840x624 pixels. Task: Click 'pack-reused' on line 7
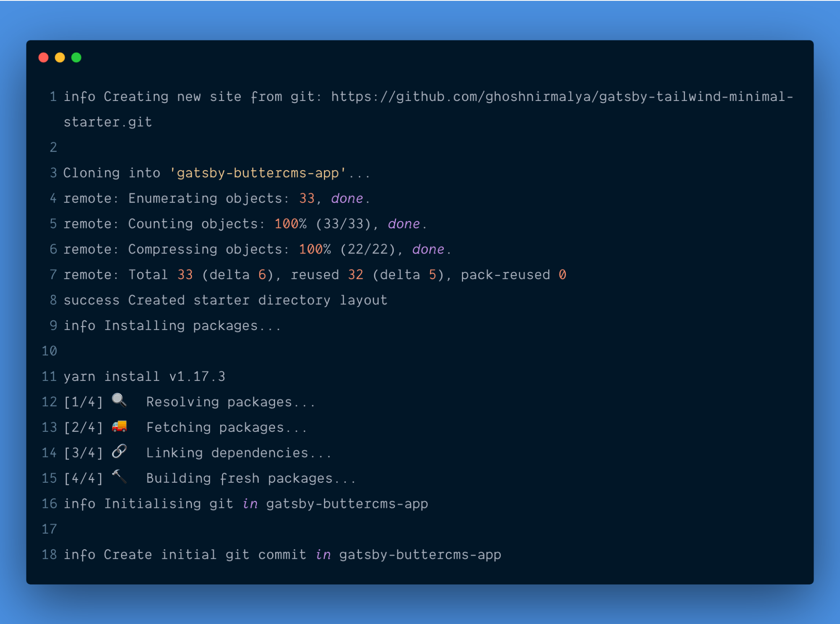coord(506,275)
